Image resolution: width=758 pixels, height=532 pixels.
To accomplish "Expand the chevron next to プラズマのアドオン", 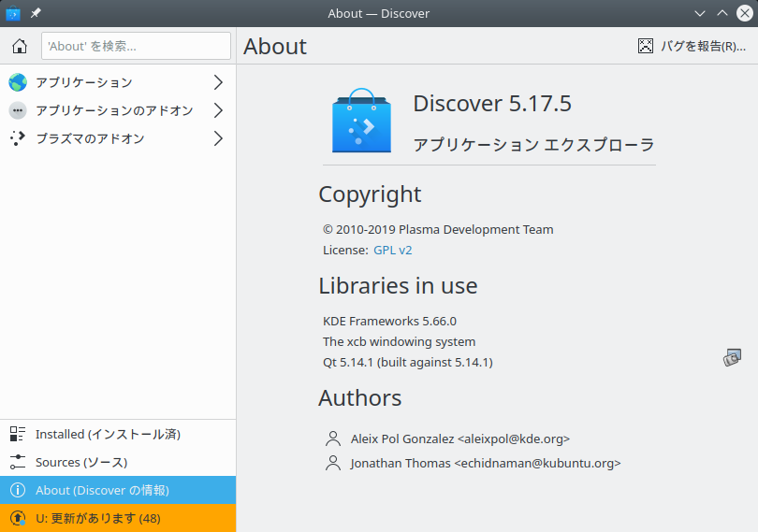I will coord(218,138).
